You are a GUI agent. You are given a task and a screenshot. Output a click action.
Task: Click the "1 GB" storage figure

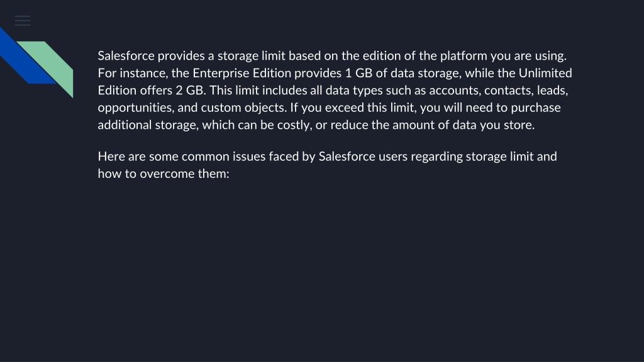tap(358, 73)
